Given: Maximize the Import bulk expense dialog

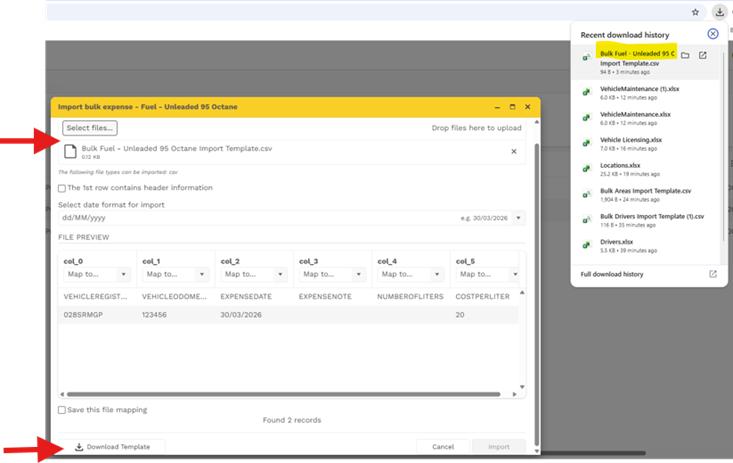Looking at the screenshot, I should [x=512, y=107].
